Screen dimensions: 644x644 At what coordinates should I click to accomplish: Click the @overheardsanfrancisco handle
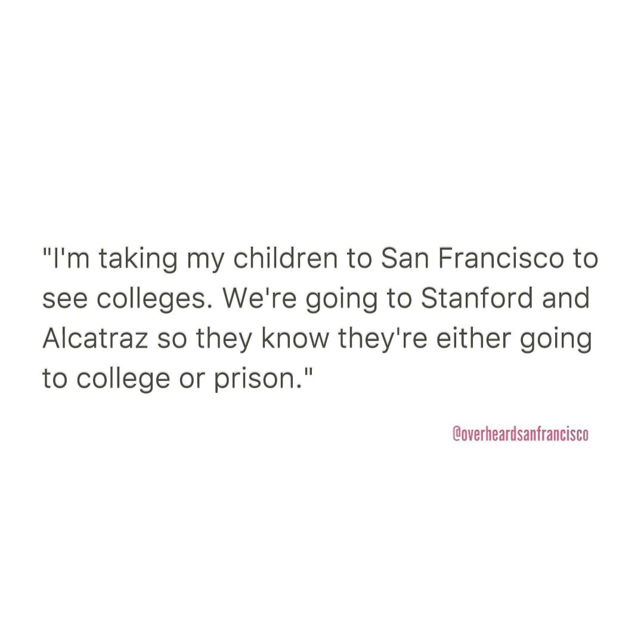coord(521,435)
